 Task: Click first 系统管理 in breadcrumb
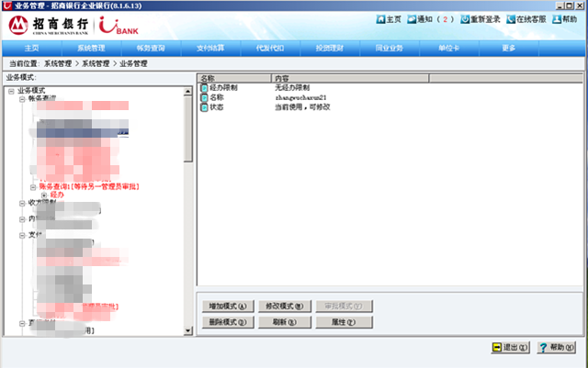click(58, 63)
